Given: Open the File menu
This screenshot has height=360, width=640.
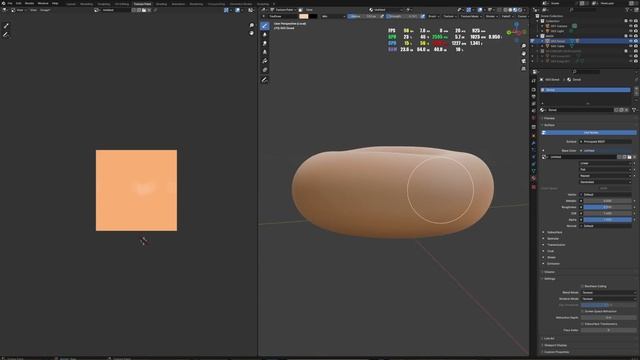Looking at the screenshot, I should [x=10, y=3].
